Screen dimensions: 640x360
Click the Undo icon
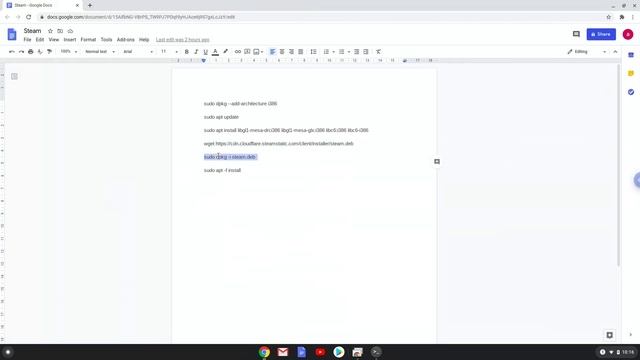pyautogui.click(x=11, y=52)
